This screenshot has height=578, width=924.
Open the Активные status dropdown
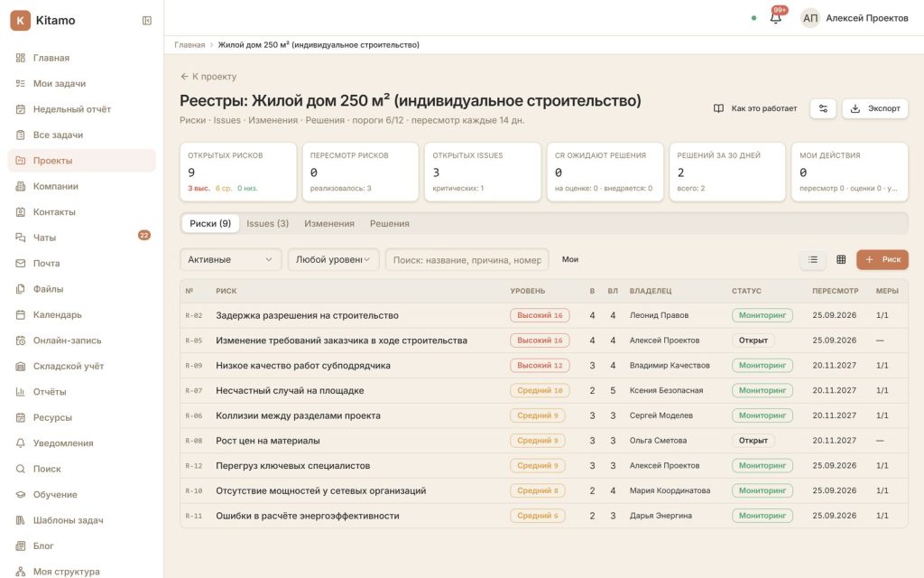(230, 259)
